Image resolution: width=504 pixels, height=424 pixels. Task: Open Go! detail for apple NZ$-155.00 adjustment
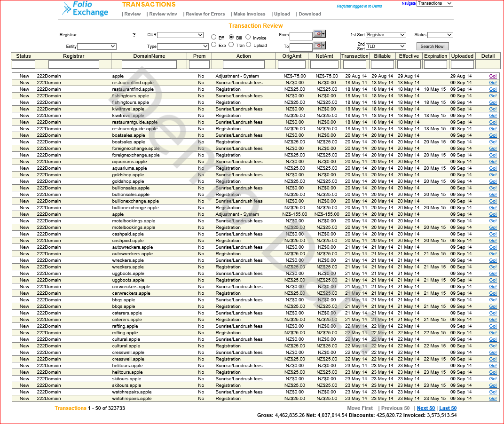point(493,214)
